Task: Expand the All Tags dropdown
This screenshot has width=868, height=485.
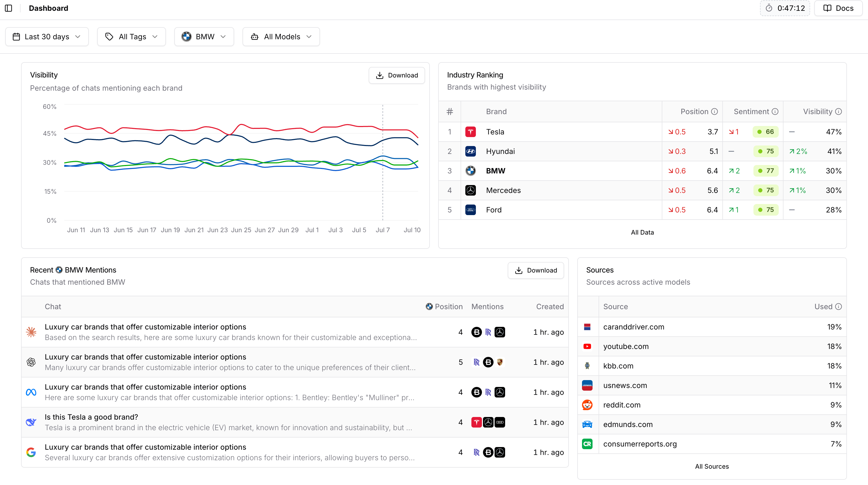Action: click(x=131, y=36)
